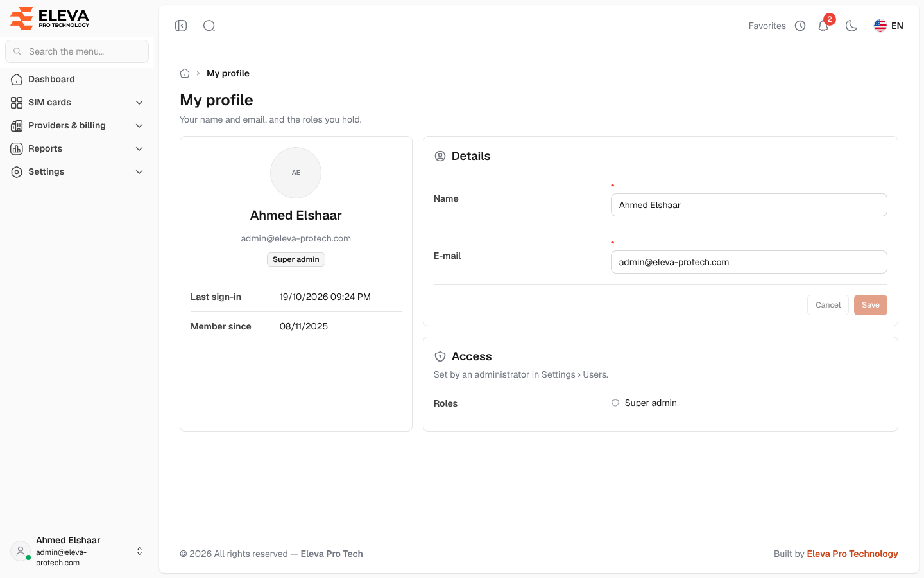924x578 pixels.
Task: Click the Dashboard house icon in the sidebar
Action: [17, 80]
